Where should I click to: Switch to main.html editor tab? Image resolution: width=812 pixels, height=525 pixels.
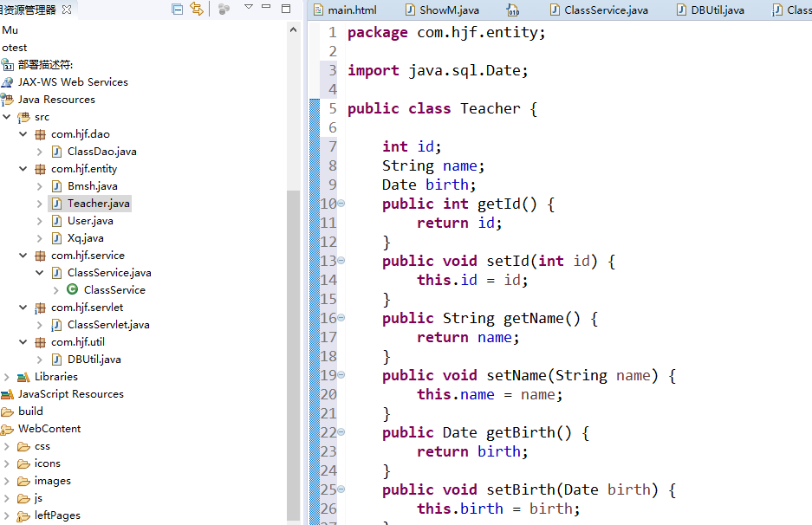(x=345, y=10)
